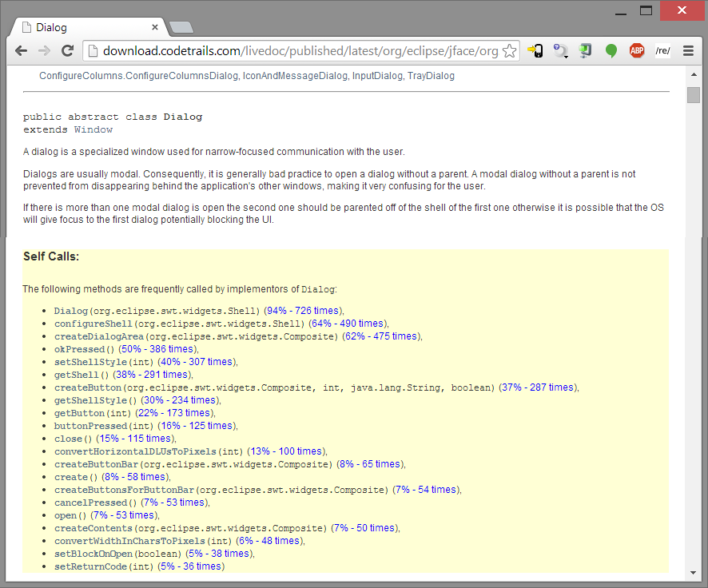Click the scrollbar down arrow
The height and width of the screenshot is (588, 708).
[x=693, y=574]
